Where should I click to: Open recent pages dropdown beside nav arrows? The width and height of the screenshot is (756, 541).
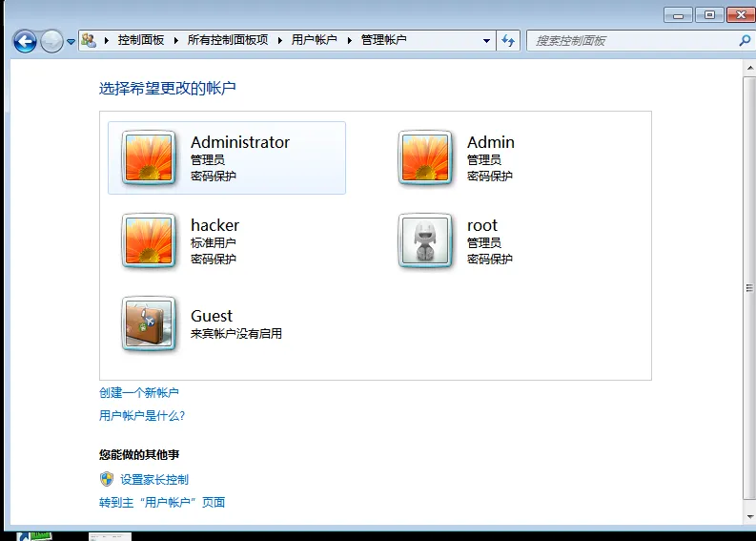tap(71, 42)
